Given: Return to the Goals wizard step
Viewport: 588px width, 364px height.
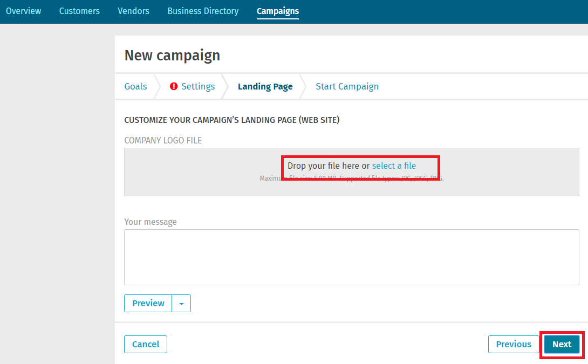Looking at the screenshot, I should coord(135,86).
